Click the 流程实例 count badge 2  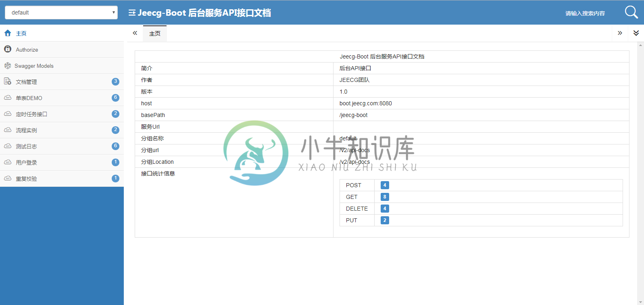click(115, 130)
